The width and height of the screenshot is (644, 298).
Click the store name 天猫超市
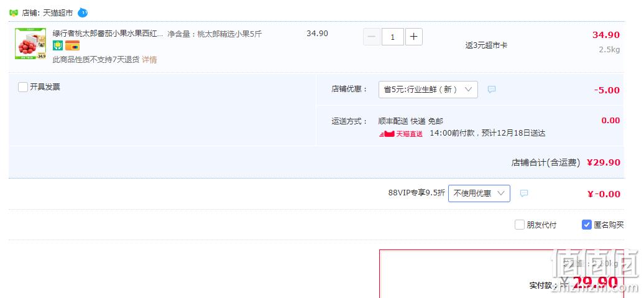[58, 13]
